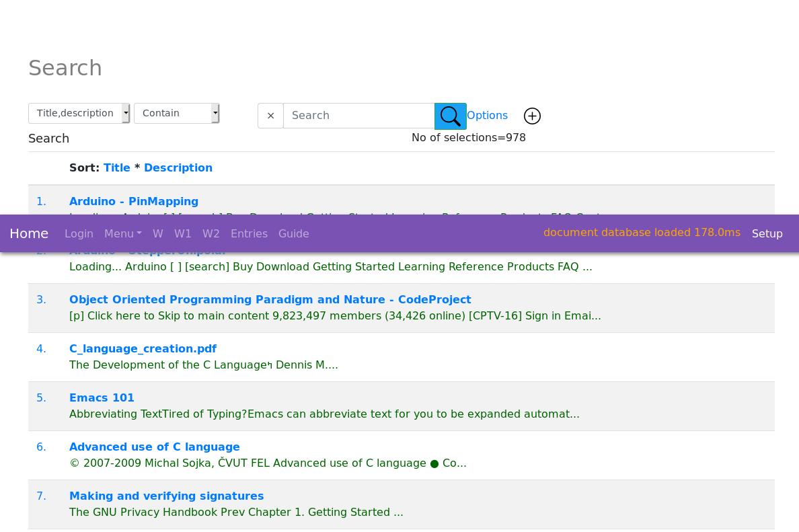Clear the search field with × button
Screen dimensions: 799x532
270,116
